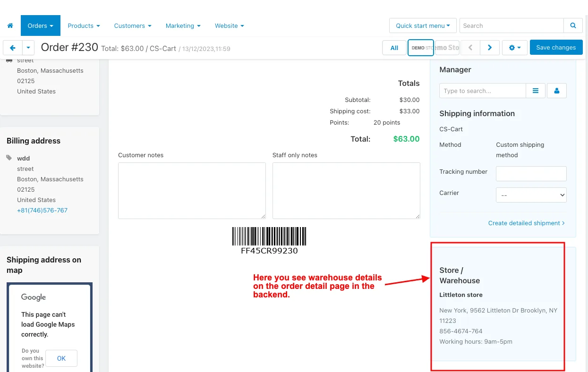Open the Products menu
The height and width of the screenshot is (372, 588).
click(84, 25)
